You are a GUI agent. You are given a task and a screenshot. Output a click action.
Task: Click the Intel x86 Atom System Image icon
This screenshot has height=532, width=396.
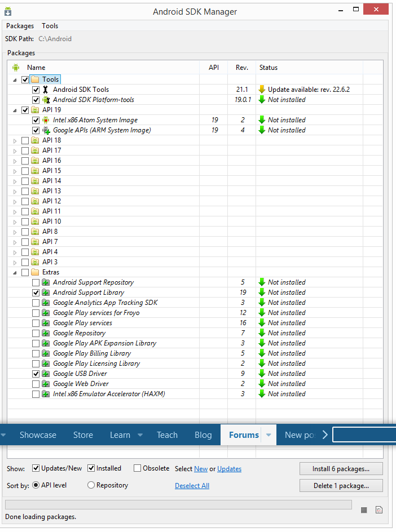pos(46,120)
